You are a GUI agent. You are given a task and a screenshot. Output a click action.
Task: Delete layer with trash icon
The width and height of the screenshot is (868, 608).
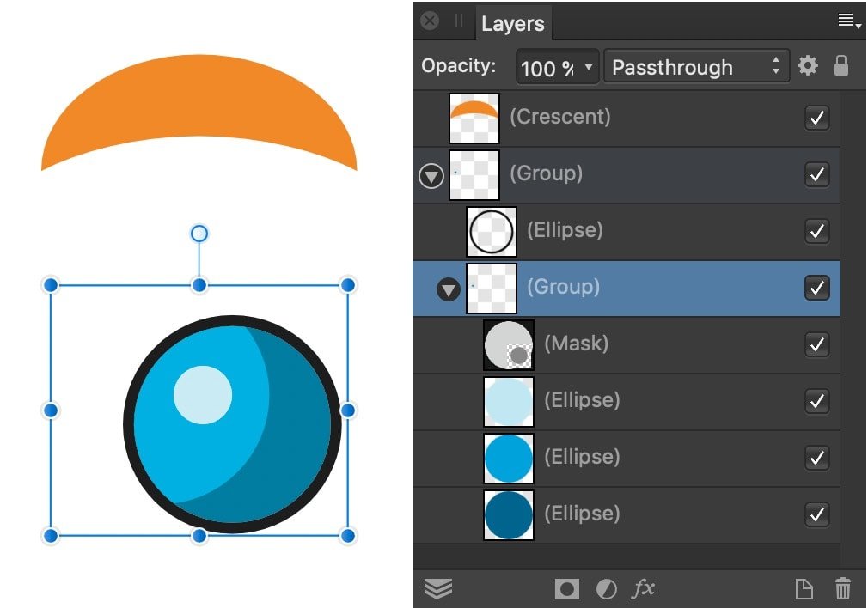point(842,588)
